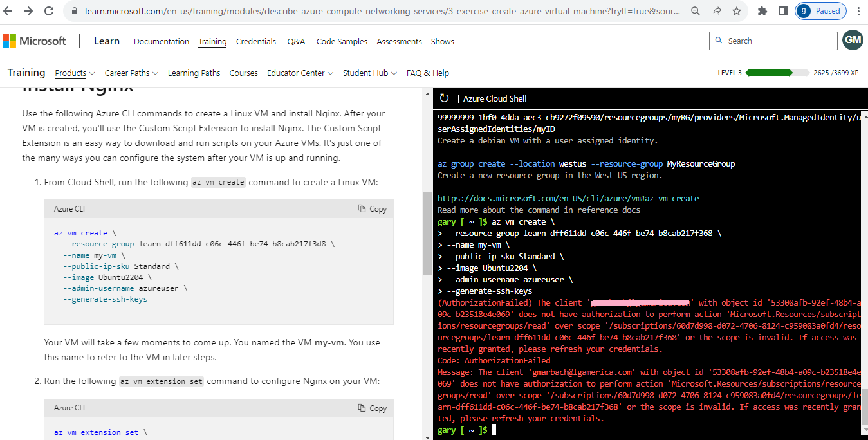Click the Training section title

pos(26,72)
